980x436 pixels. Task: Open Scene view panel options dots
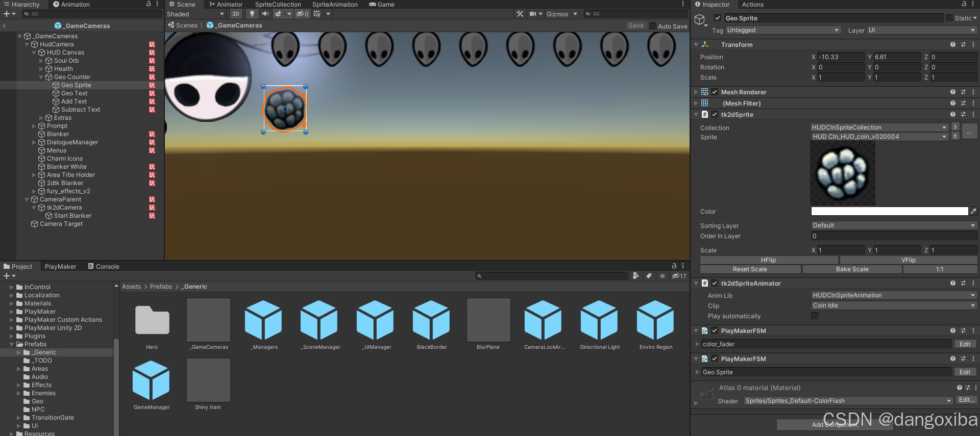[683, 4]
